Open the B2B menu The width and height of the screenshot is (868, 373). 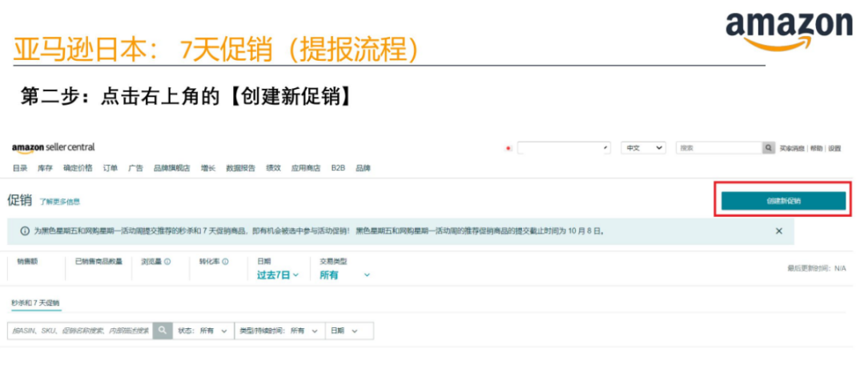coord(338,168)
